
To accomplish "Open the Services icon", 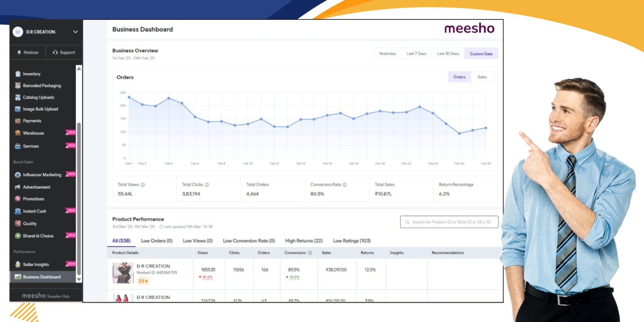I will (x=18, y=146).
